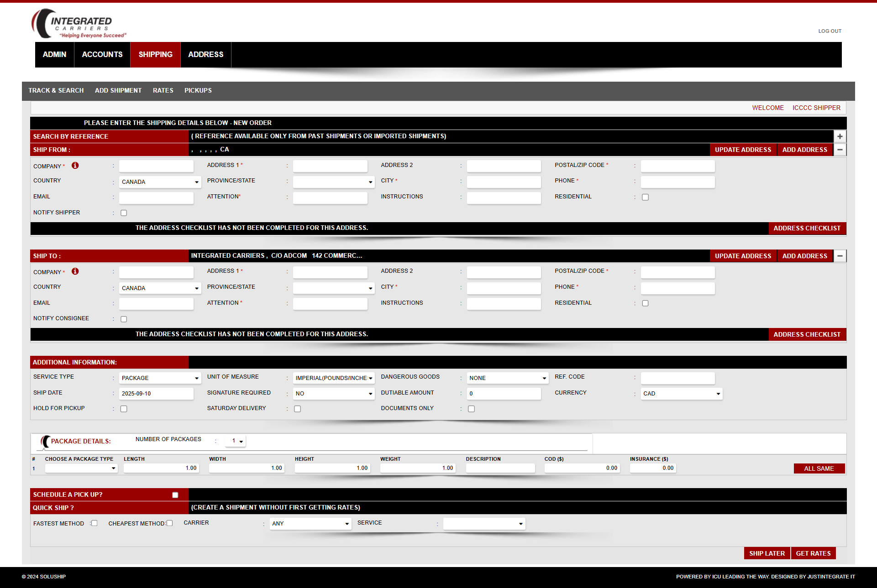Click the Ship From Attention field

[330, 198]
